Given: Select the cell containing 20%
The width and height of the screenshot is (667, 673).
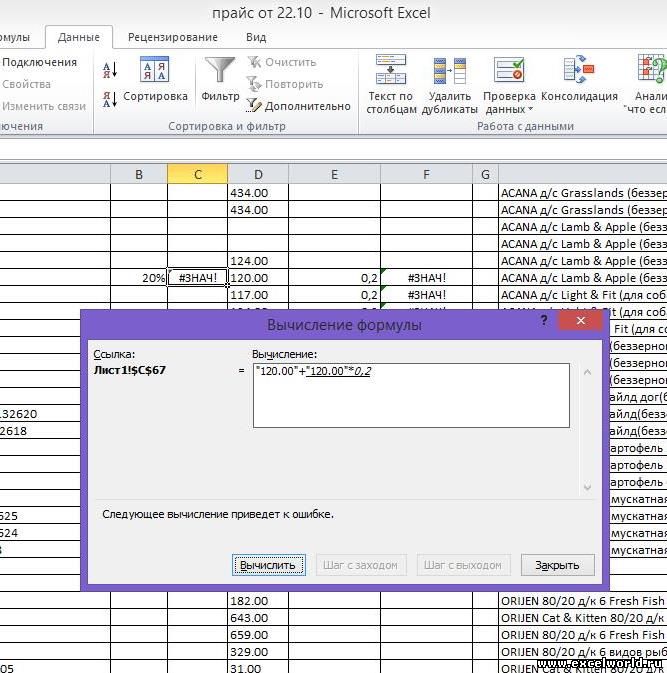Looking at the screenshot, I should (139, 278).
